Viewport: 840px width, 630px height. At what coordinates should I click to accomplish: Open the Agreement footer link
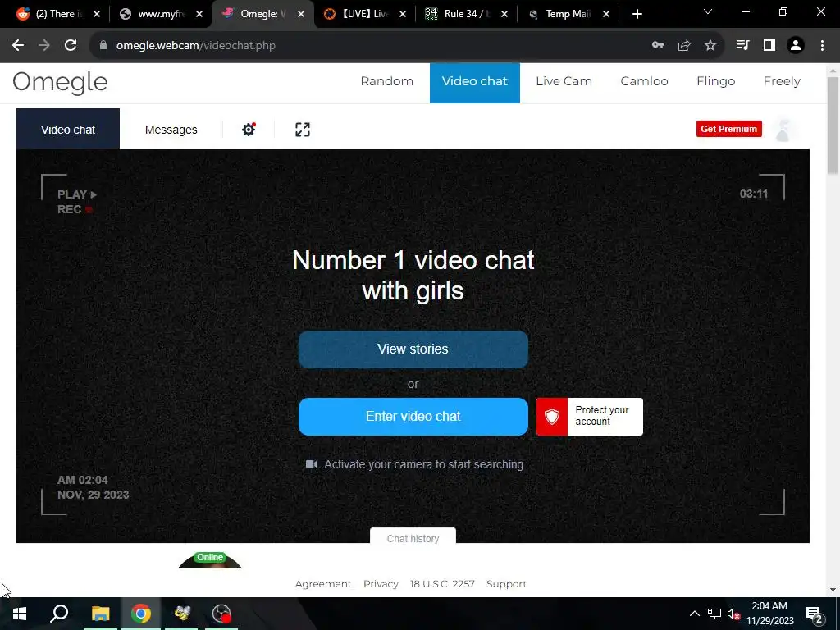pos(323,584)
